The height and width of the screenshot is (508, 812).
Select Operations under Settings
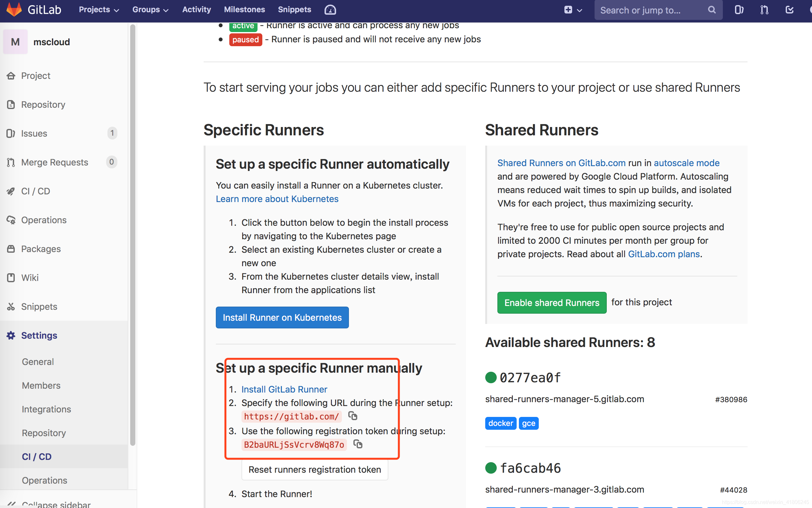(x=44, y=480)
